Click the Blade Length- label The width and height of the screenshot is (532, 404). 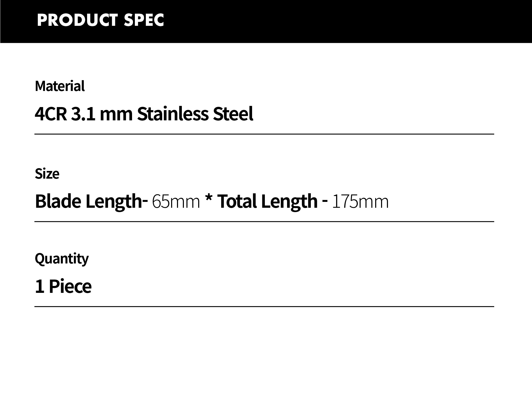(x=91, y=202)
